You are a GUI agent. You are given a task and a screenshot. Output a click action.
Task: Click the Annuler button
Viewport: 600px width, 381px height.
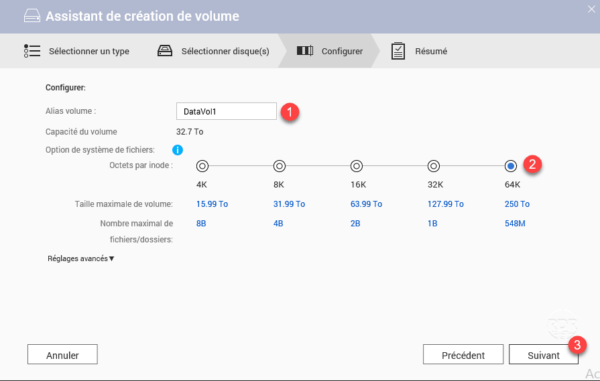pos(62,355)
